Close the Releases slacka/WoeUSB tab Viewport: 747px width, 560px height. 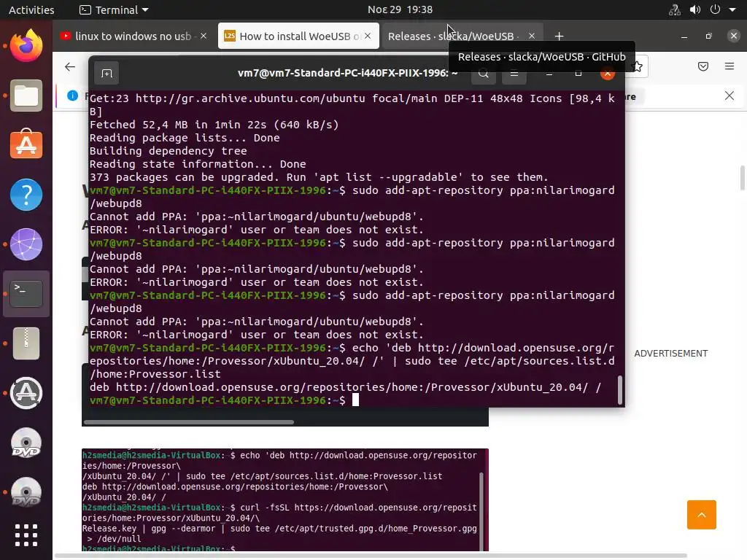[x=532, y=36]
